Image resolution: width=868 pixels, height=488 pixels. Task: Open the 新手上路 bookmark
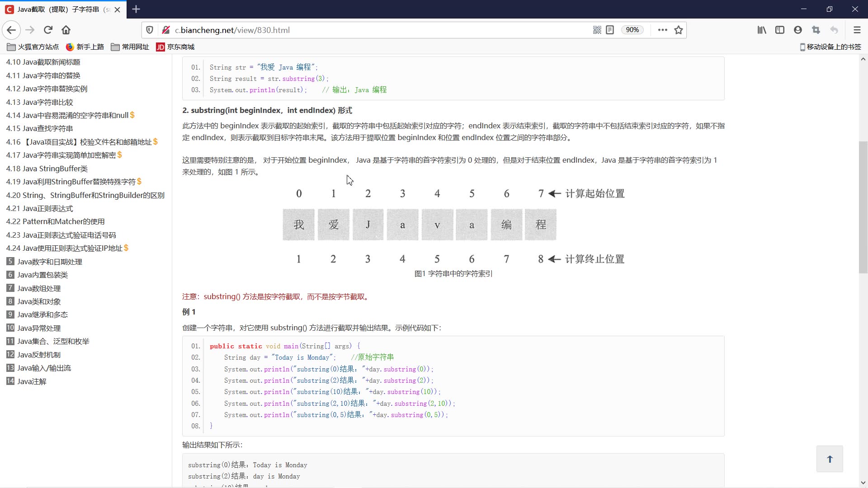[x=85, y=47]
